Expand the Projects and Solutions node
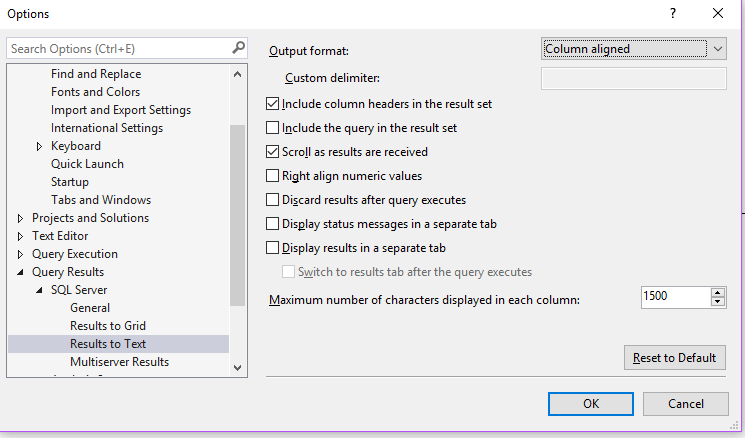 point(21,218)
